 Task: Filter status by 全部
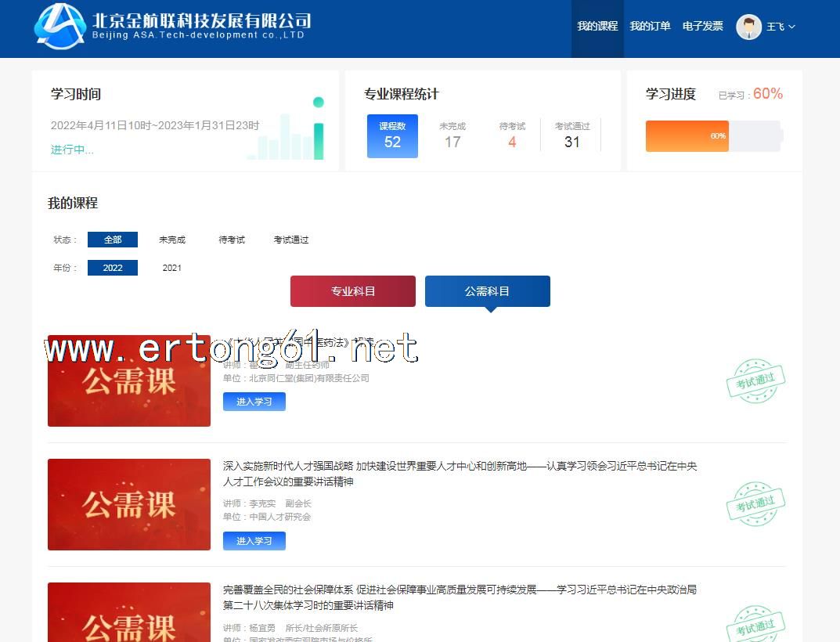[x=113, y=240]
